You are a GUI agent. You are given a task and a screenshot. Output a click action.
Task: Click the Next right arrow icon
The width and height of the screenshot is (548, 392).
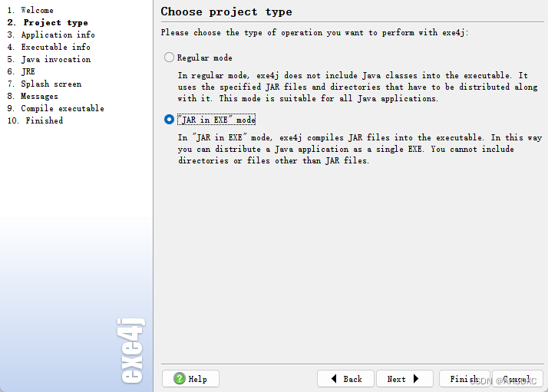pos(416,379)
